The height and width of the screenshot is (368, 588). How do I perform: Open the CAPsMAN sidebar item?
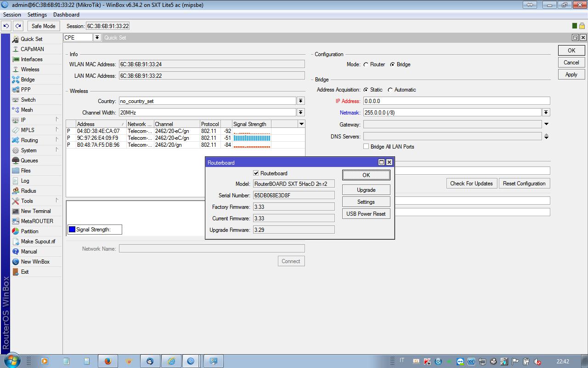[x=32, y=49]
